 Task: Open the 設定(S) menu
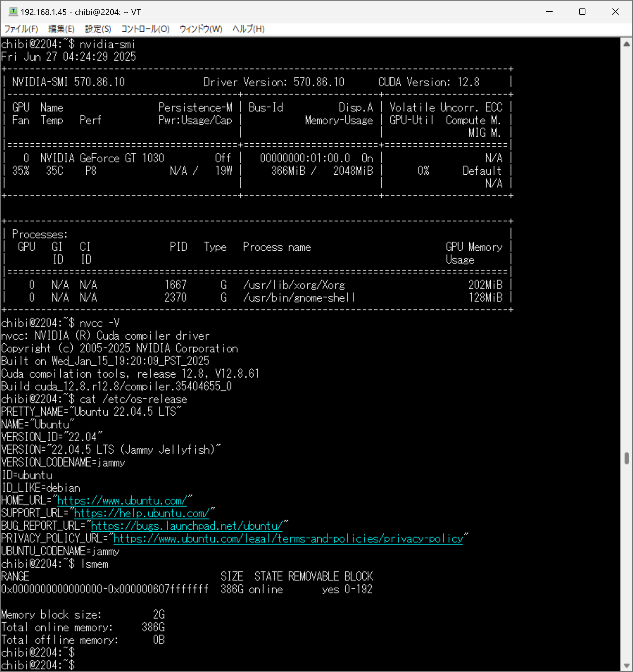click(x=98, y=29)
